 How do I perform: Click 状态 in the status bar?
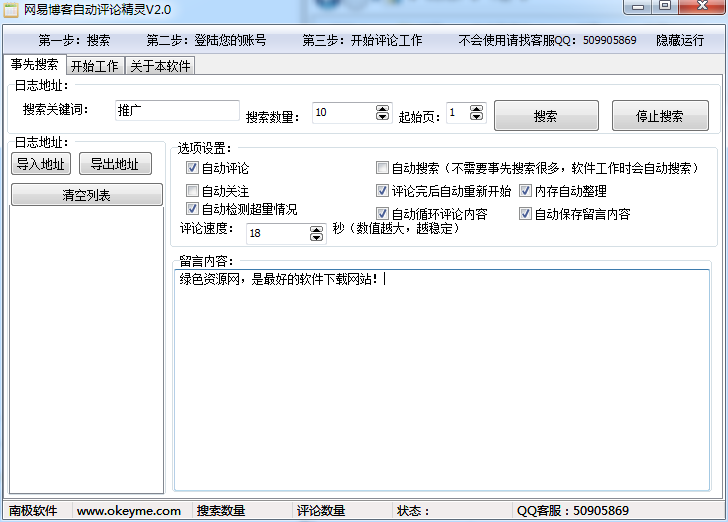tap(413, 511)
